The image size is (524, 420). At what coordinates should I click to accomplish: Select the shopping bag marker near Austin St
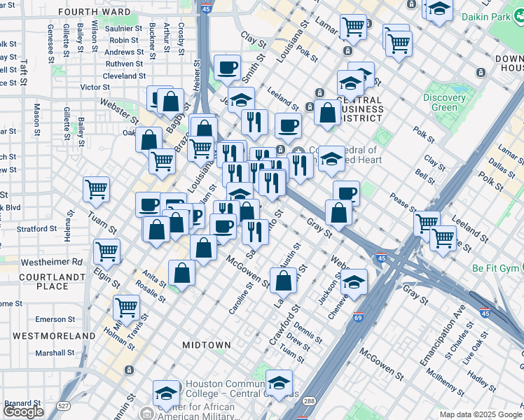284,281
